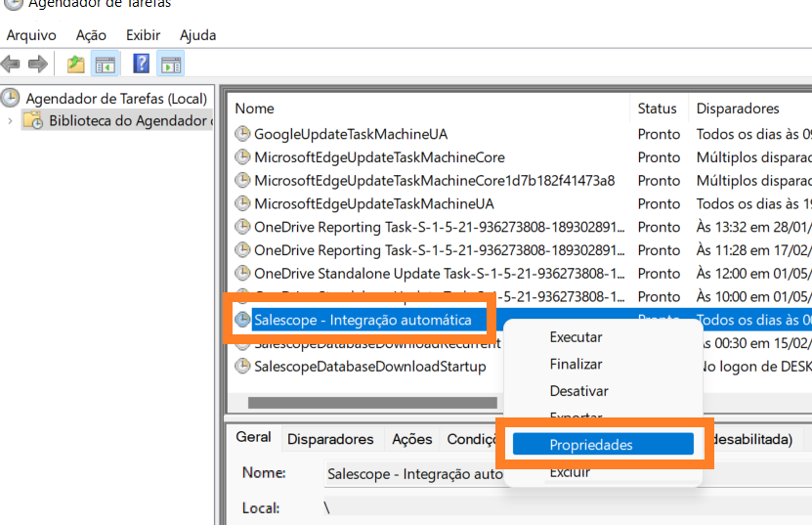This screenshot has height=525, width=812.
Task: Select the OneDrive Reporting Task with 11:28 trigger
Action: pos(439,250)
